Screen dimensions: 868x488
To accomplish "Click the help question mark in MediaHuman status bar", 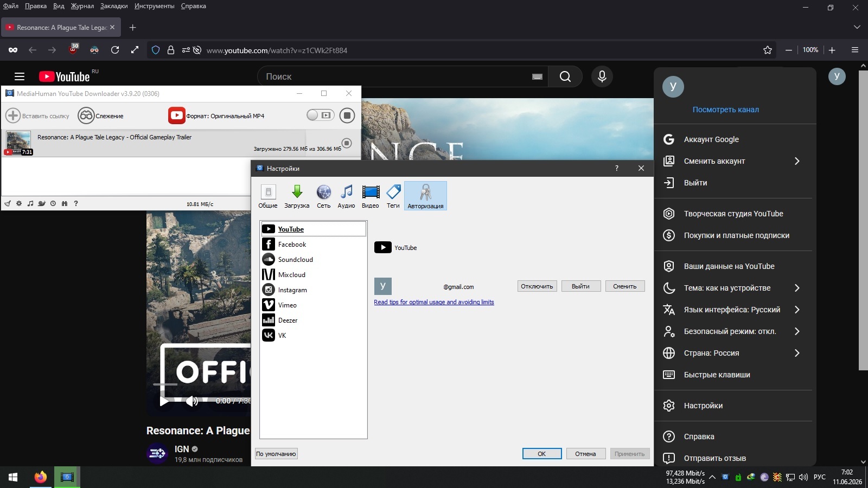I will tap(76, 204).
